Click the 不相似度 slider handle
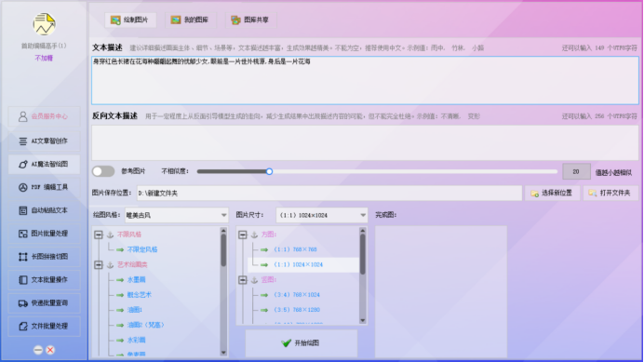 pos(269,171)
